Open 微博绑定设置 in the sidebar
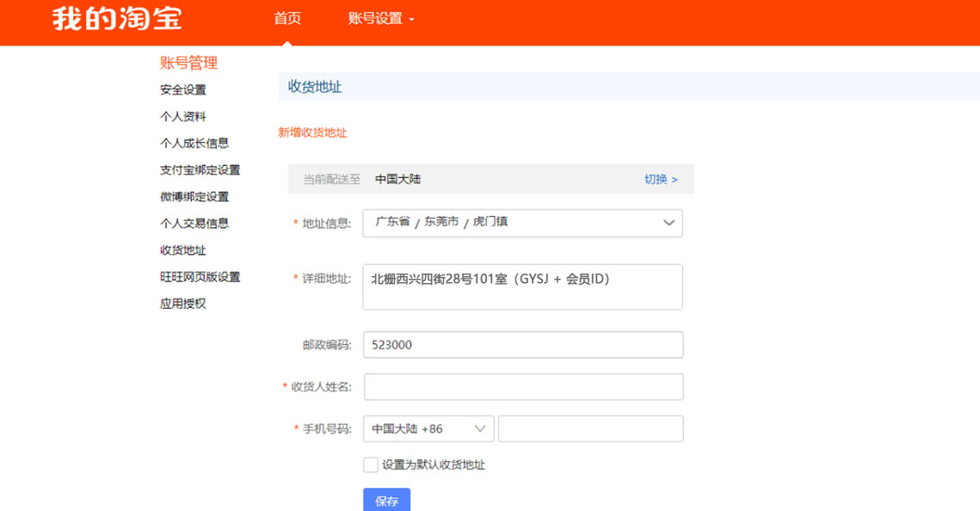The width and height of the screenshot is (980, 511). (x=194, y=197)
